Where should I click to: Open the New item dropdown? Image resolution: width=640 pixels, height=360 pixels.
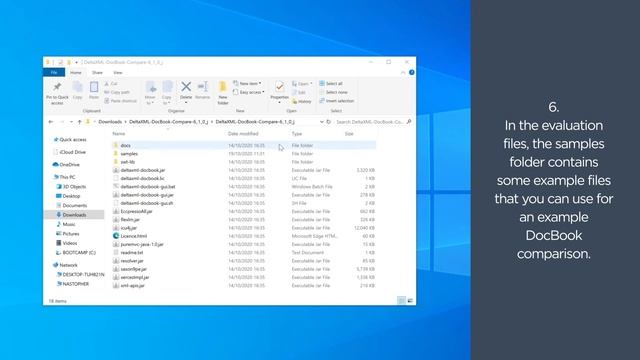click(247, 83)
